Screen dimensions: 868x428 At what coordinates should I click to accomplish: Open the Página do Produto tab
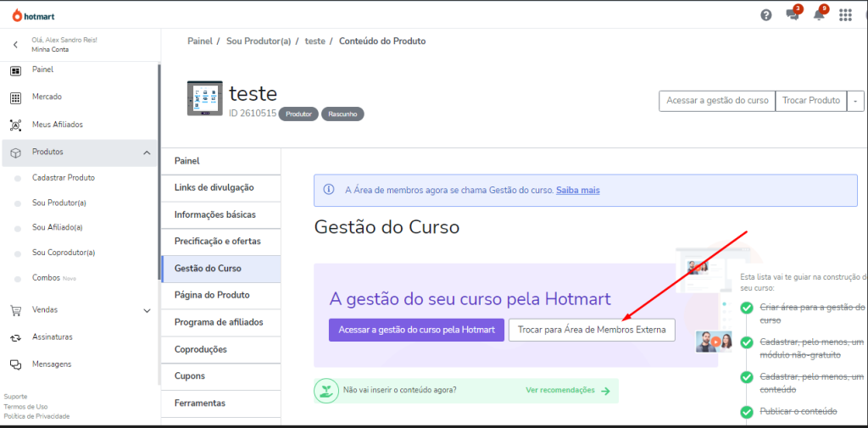pos(221,295)
